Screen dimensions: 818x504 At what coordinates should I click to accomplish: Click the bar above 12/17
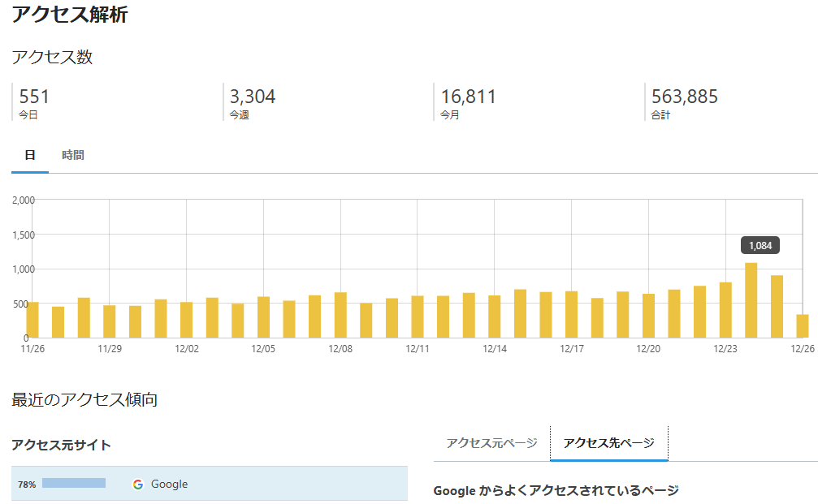point(571,314)
